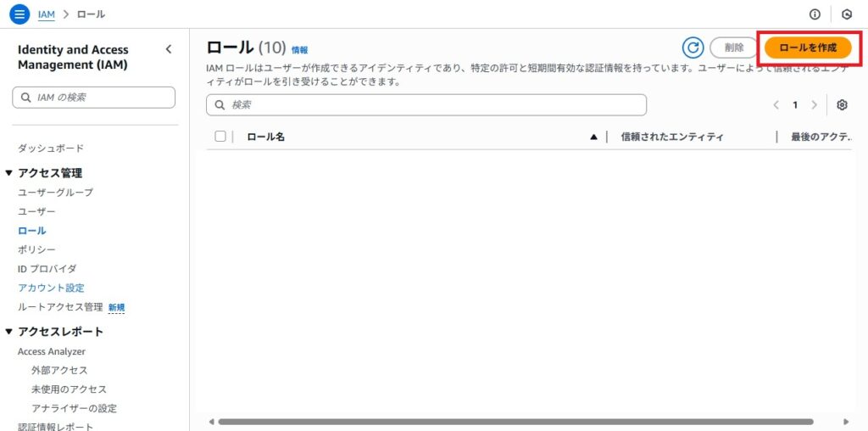Click the ロール名 column header
868x431 pixels.
pyautogui.click(x=265, y=137)
